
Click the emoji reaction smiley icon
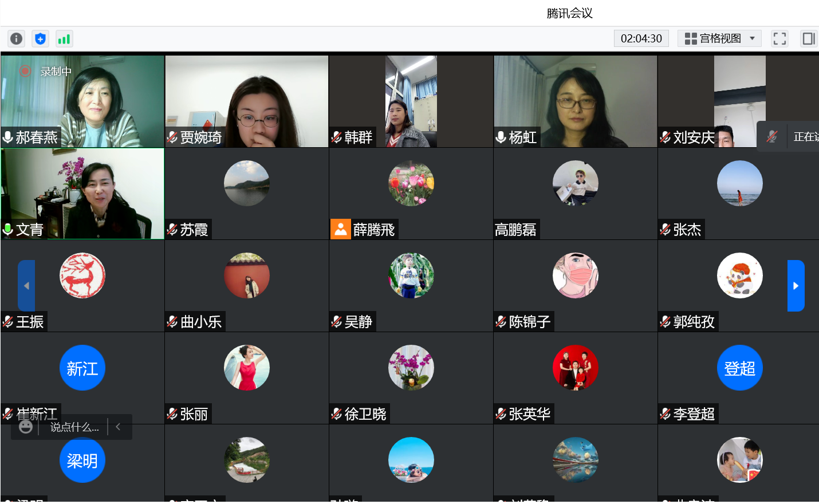26,427
